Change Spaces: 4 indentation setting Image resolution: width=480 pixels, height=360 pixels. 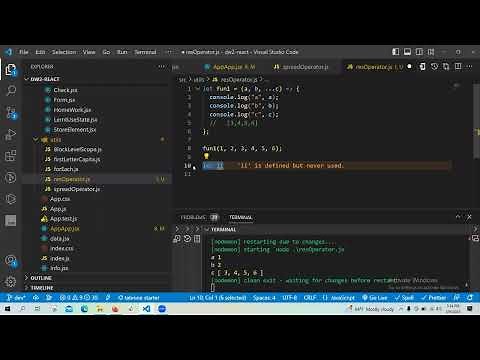(264, 298)
